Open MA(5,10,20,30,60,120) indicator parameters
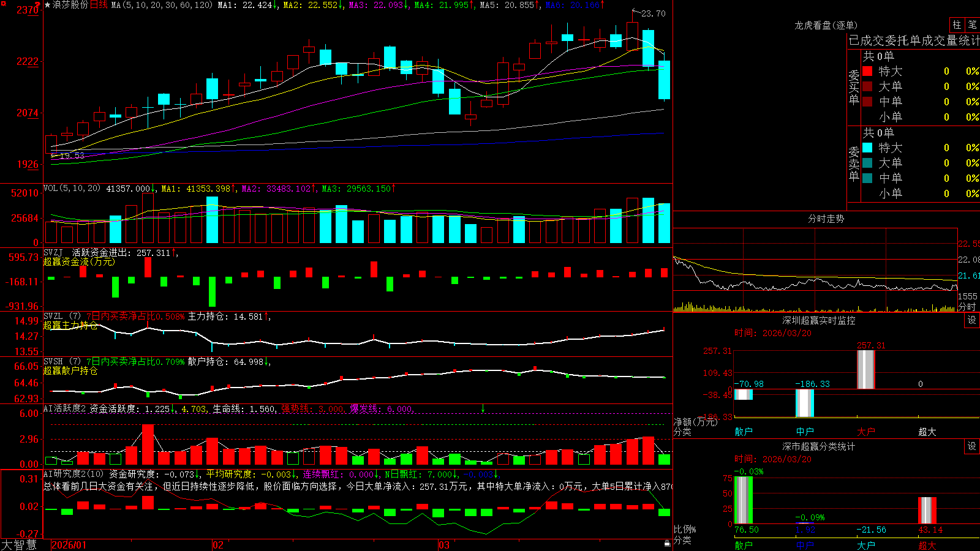 point(162,5)
